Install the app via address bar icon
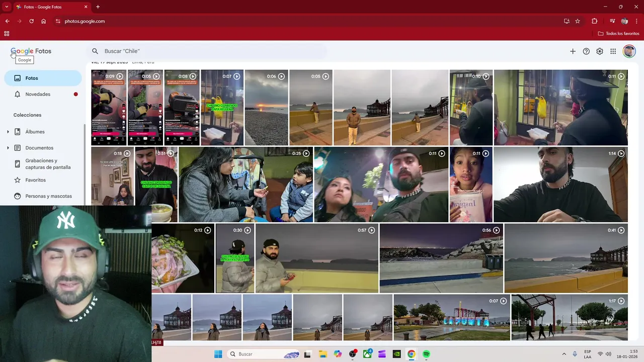The width and height of the screenshot is (644, 362). [567, 21]
